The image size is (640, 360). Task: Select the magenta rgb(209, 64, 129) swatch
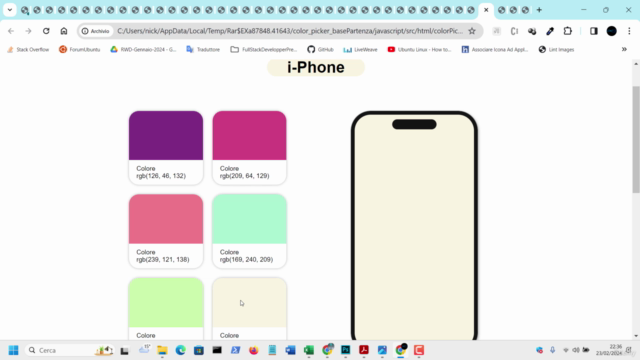[x=249, y=136]
